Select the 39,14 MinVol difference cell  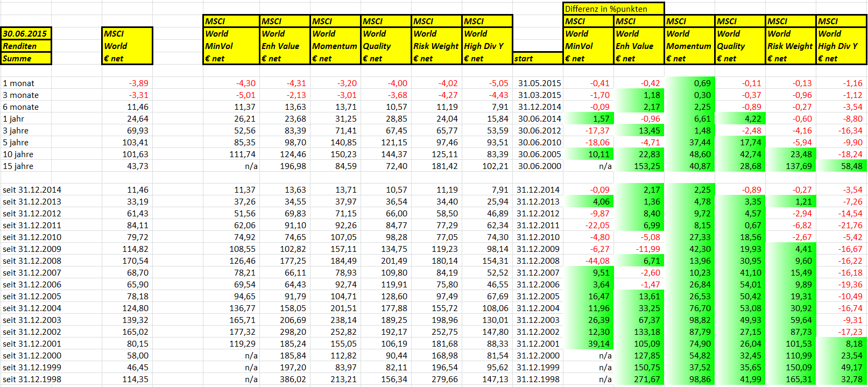tap(588, 343)
